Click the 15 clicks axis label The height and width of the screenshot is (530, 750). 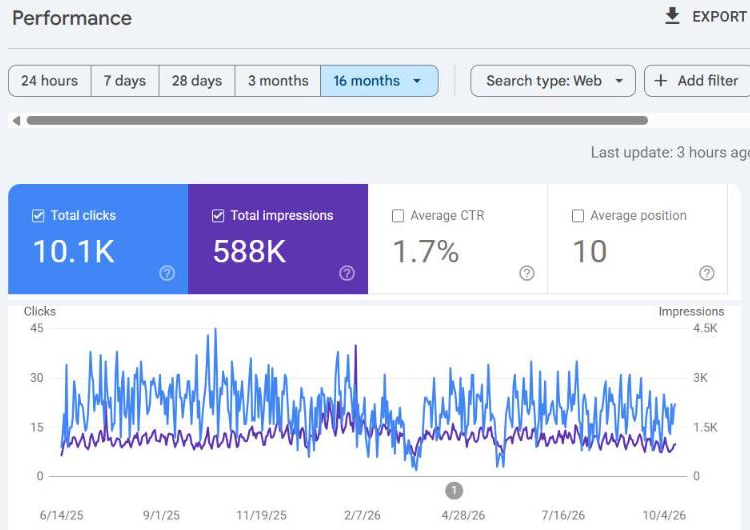(36, 427)
